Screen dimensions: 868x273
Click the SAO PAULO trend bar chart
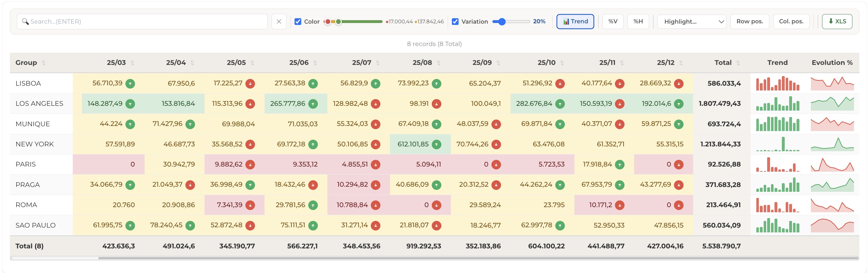[x=777, y=225]
